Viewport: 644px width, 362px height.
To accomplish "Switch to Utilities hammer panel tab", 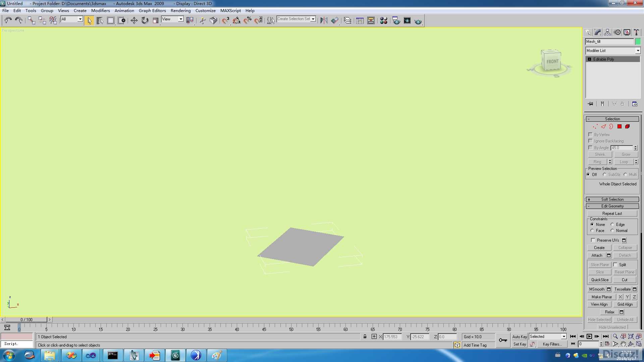I will tap(636, 32).
